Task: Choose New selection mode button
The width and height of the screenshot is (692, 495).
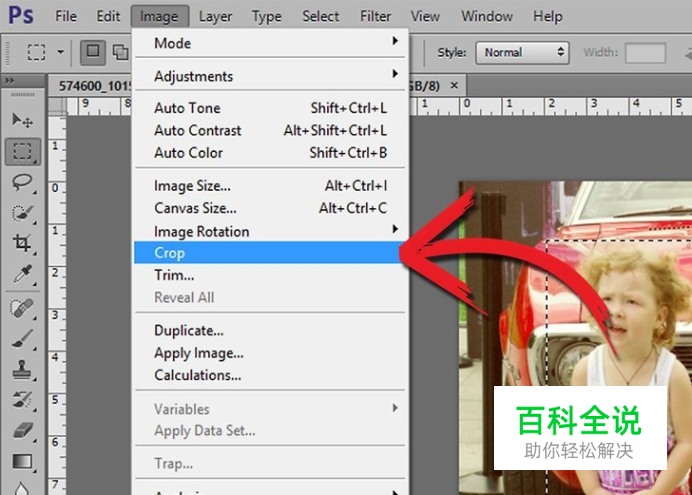Action: [x=93, y=52]
